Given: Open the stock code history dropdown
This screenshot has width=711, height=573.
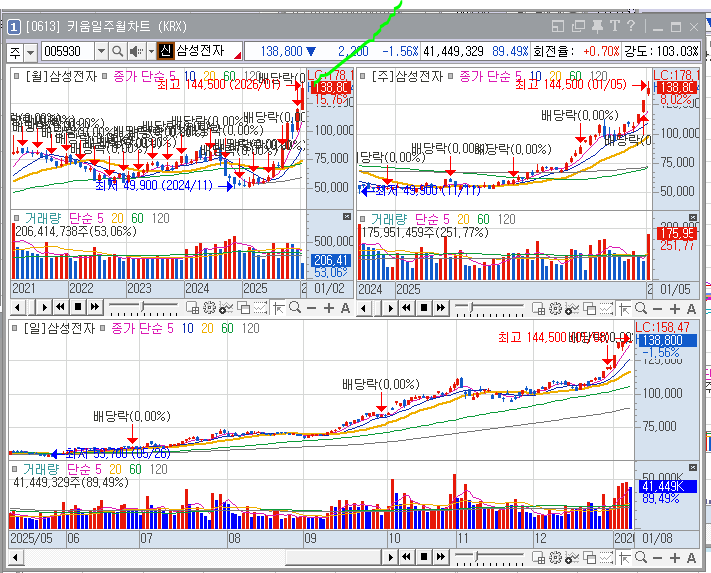Looking at the screenshot, I should [x=101, y=52].
